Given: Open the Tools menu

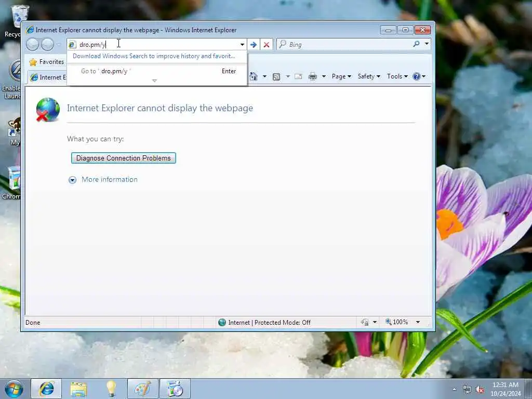Looking at the screenshot, I should (397, 76).
